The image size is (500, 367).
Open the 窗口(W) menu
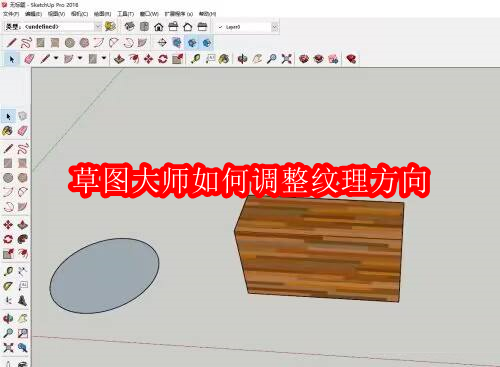tap(149, 14)
